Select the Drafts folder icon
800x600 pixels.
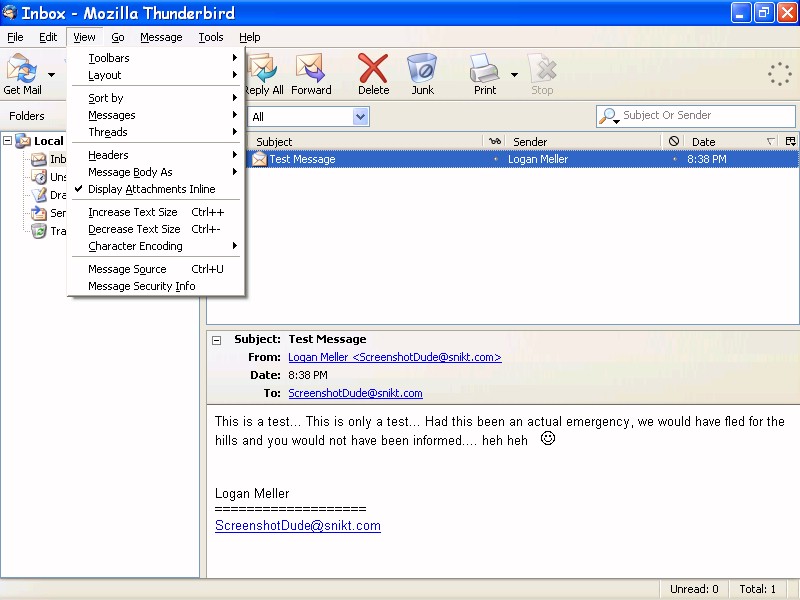click(x=39, y=195)
